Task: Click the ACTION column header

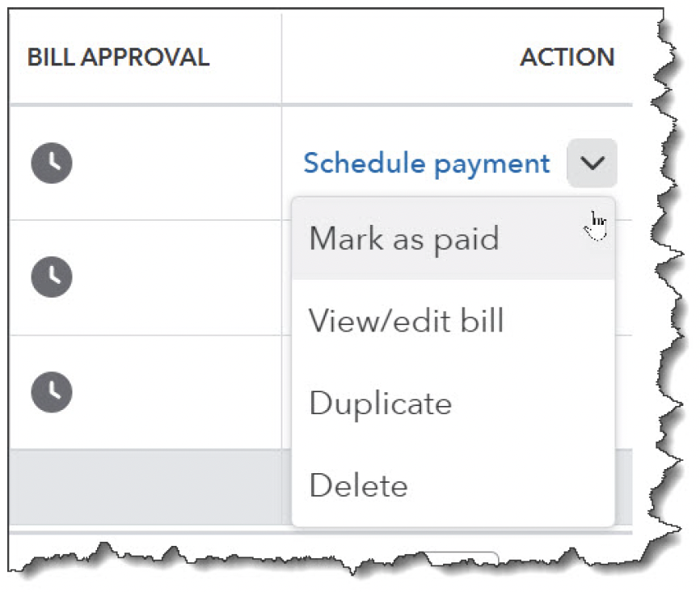Action: pos(567,57)
